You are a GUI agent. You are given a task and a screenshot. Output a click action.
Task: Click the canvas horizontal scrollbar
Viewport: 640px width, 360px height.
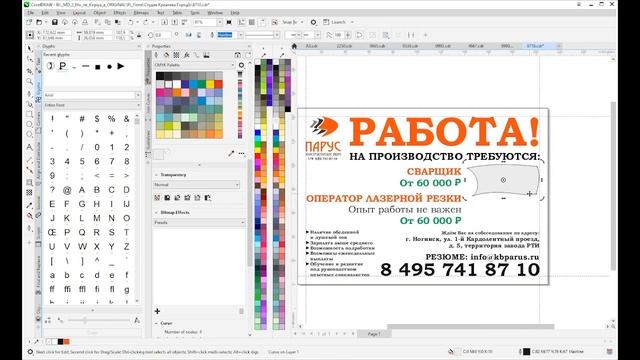tap(471, 326)
